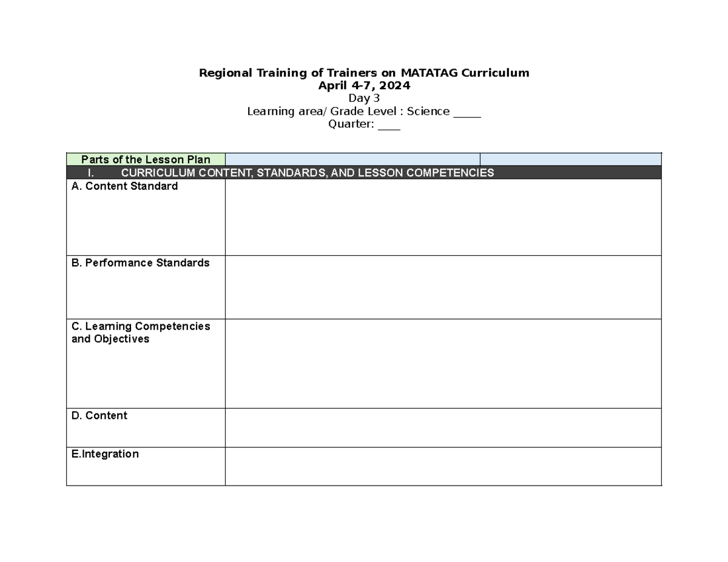Click the top-right blue header cell of the table
Viewport: 728px width, 562px height.
point(570,159)
